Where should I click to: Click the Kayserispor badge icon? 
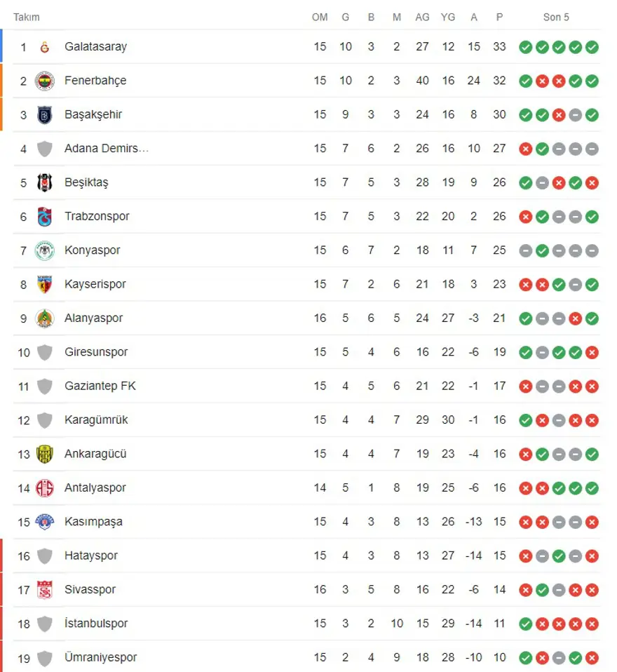pos(45,284)
